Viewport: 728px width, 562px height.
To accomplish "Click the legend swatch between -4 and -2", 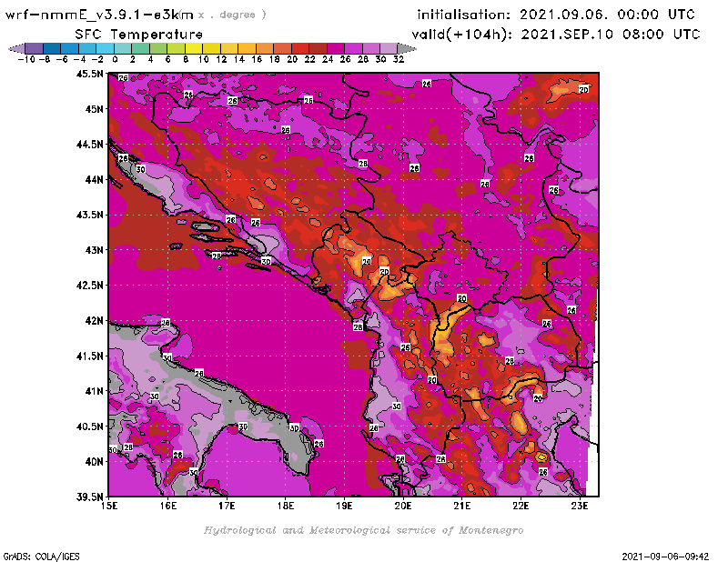I will click(x=87, y=48).
